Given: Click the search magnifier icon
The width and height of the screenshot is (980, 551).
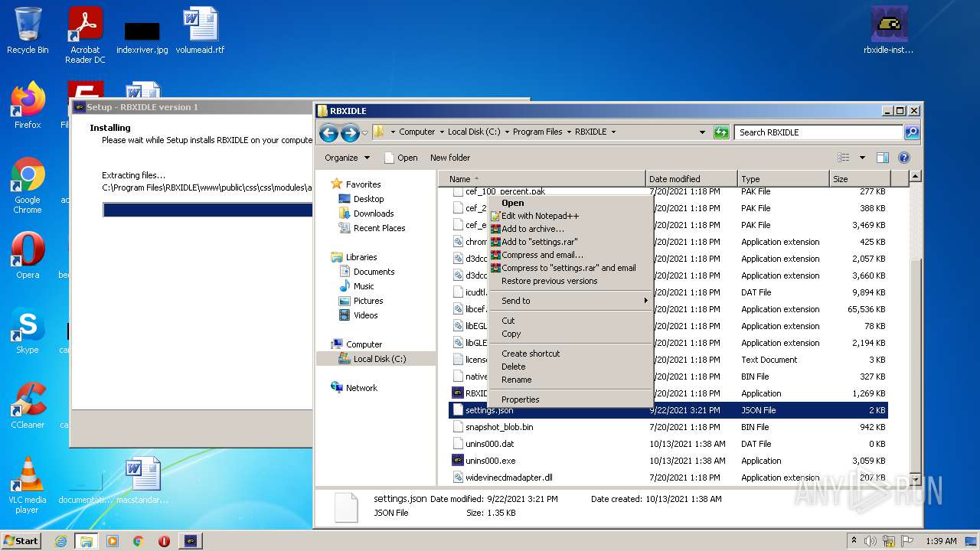Looking at the screenshot, I should [x=911, y=132].
